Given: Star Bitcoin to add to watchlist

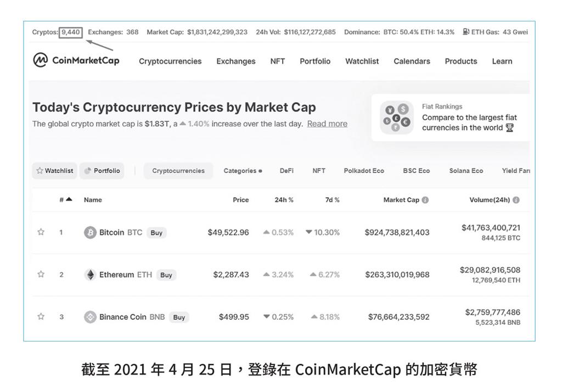Looking at the screenshot, I should point(41,232).
